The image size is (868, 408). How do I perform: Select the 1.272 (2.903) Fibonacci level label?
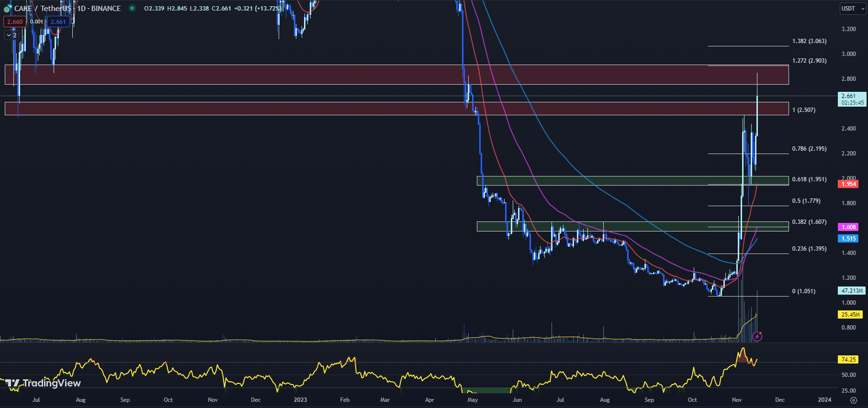(809, 61)
